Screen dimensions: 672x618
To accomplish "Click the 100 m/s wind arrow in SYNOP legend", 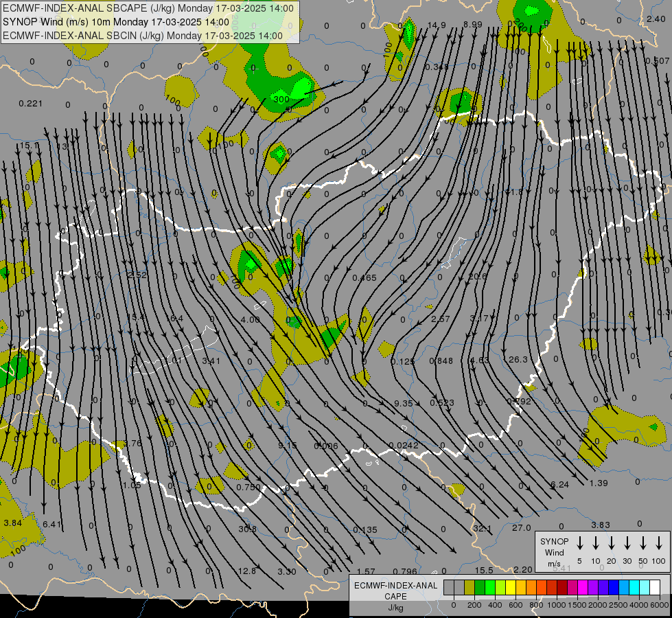I will point(659,543).
